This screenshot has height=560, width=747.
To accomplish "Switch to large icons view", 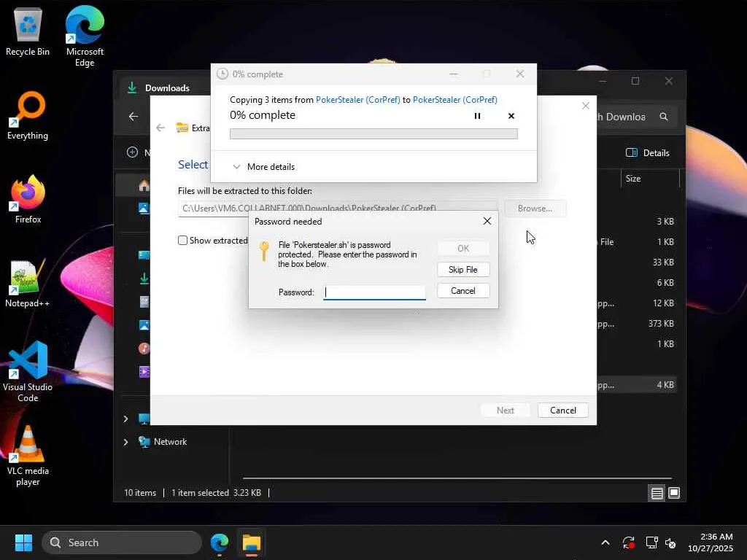I will click(x=674, y=494).
